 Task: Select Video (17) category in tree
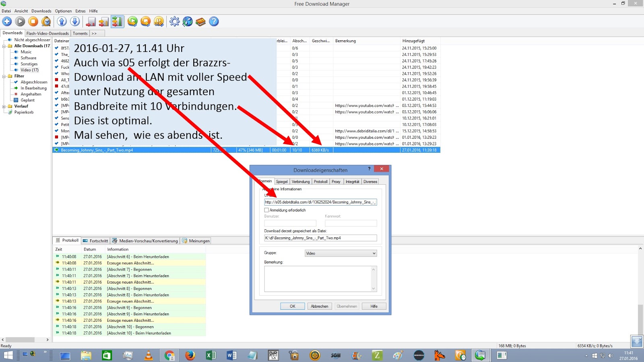[x=30, y=70]
